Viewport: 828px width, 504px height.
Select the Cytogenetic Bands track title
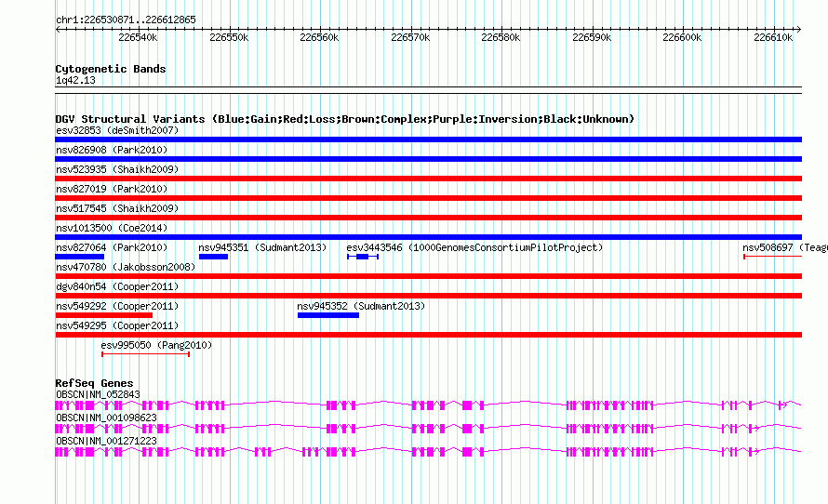pyautogui.click(x=111, y=69)
